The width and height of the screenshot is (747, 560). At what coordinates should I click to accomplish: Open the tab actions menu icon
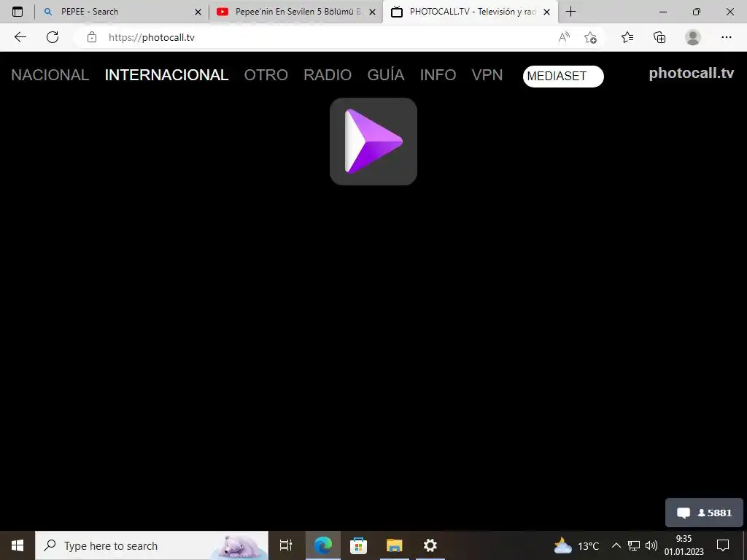18,12
